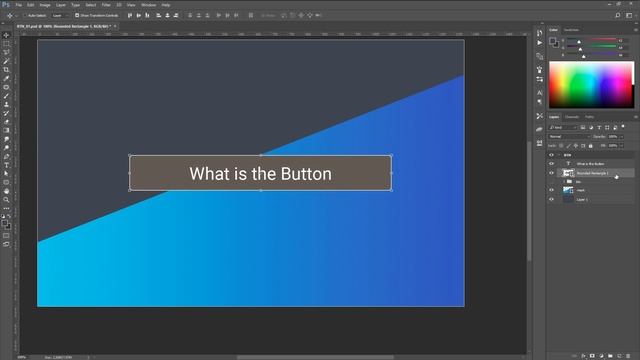Select the Lasso tool
The height and width of the screenshot is (360, 640).
[x=6, y=52]
